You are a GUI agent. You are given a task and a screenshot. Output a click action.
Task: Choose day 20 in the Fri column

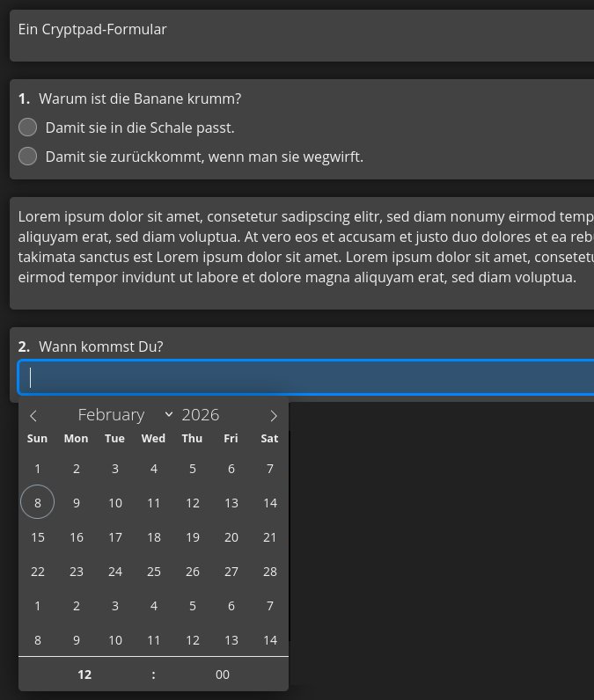click(231, 537)
